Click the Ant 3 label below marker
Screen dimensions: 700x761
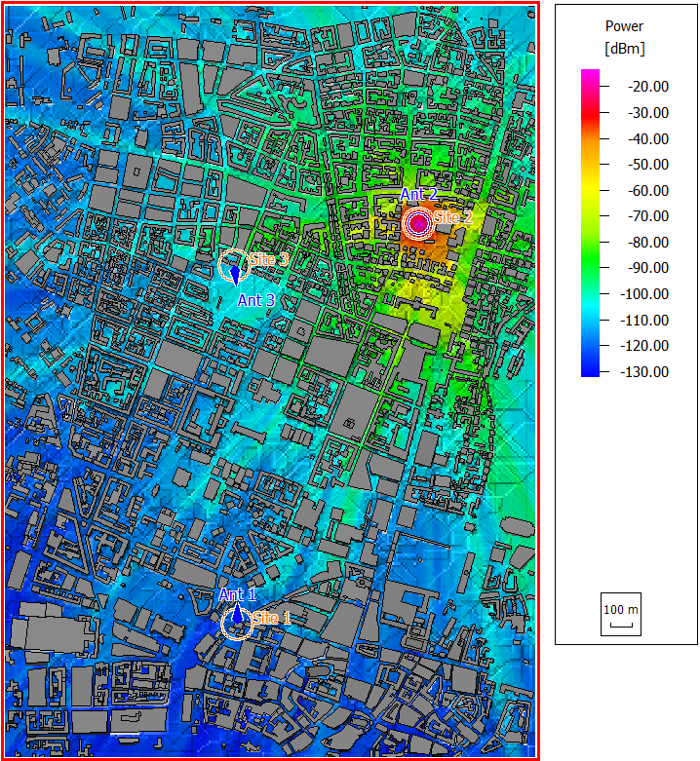coord(256,300)
